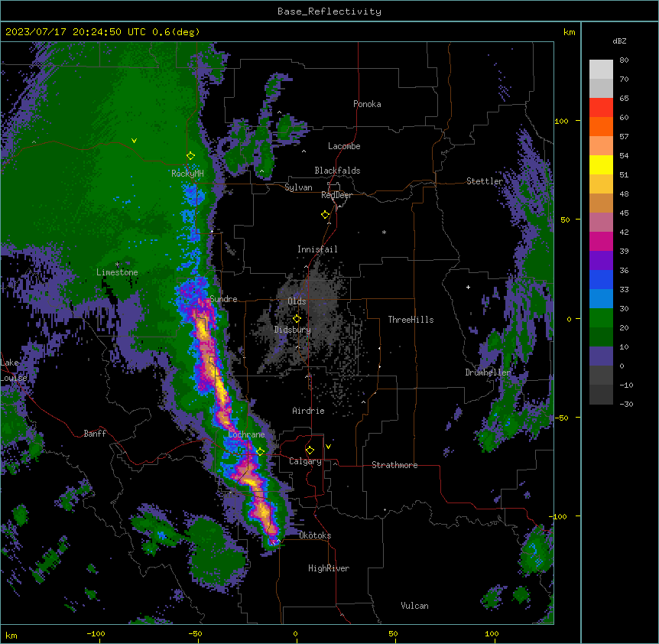
Task: Pick the red 60-65 dBZ legend swatch
Action: [x=601, y=108]
